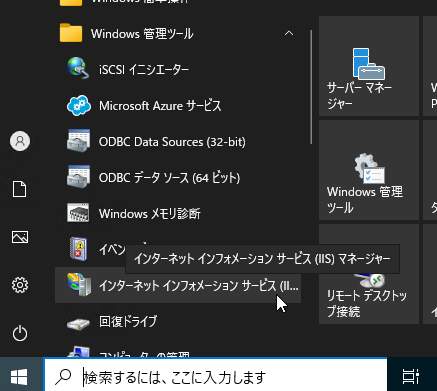Select text 回復ドライブ
The height and width of the screenshot is (391, 437).
coord(128,321)
